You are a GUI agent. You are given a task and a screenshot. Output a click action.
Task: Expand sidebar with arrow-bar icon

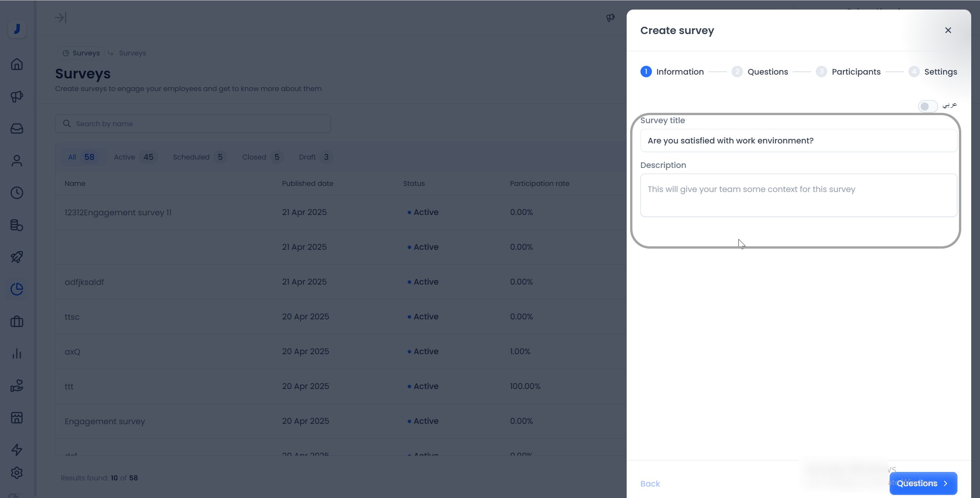click(60, 18)
